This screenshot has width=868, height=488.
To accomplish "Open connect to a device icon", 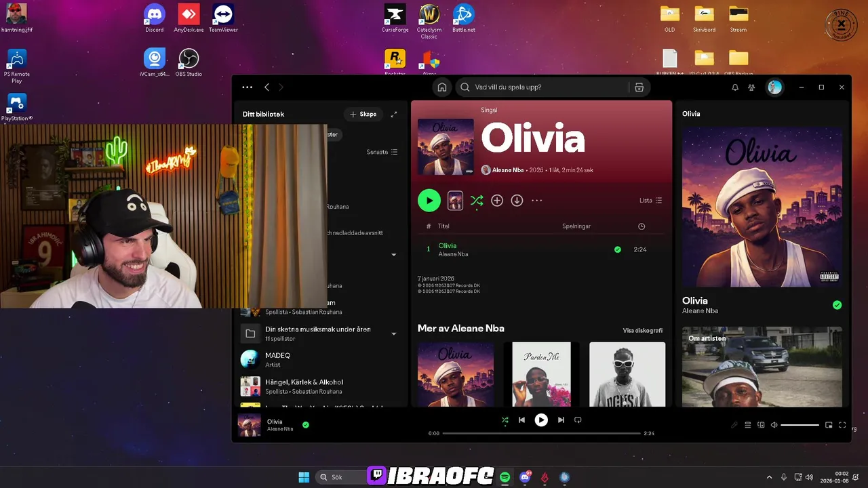I will (x=761, y=425).
